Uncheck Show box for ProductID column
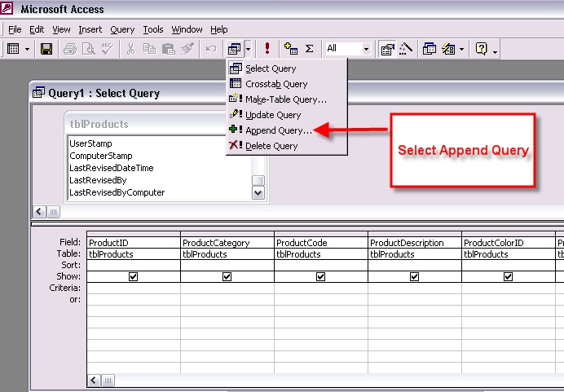The image size is (564, 392). [133, 276]
